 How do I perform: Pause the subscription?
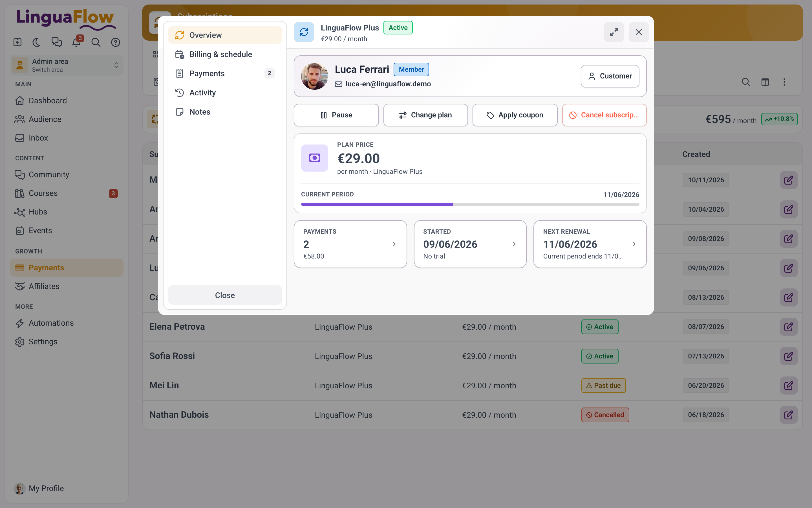pos(336,115)
